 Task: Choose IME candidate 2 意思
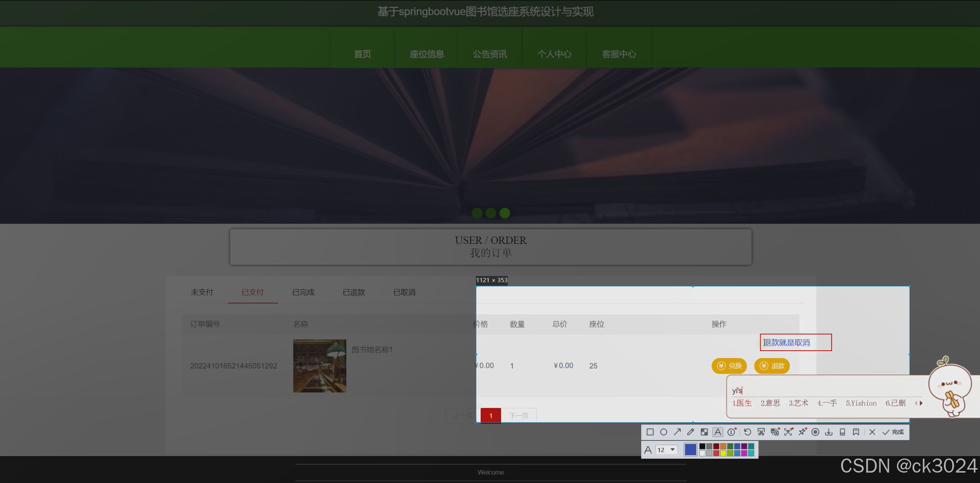[770, 403]
